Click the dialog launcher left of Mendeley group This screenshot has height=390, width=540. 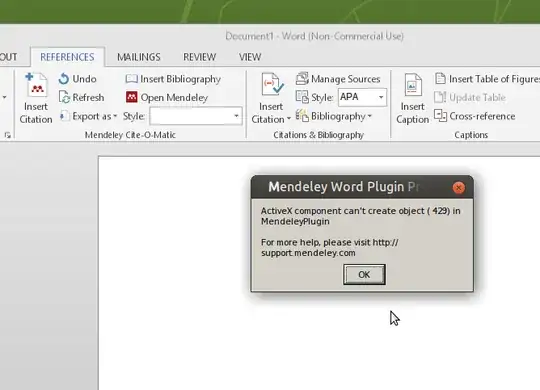(x=7, y=136)
